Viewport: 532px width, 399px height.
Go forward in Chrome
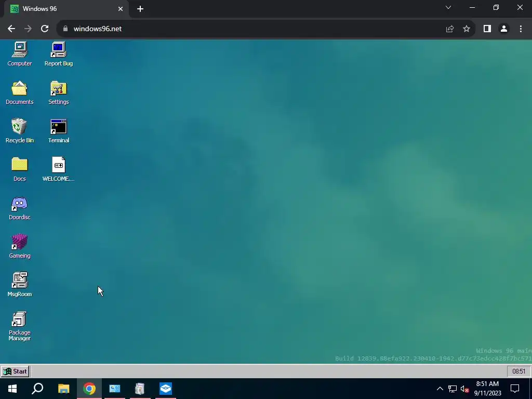pos(28,29)
